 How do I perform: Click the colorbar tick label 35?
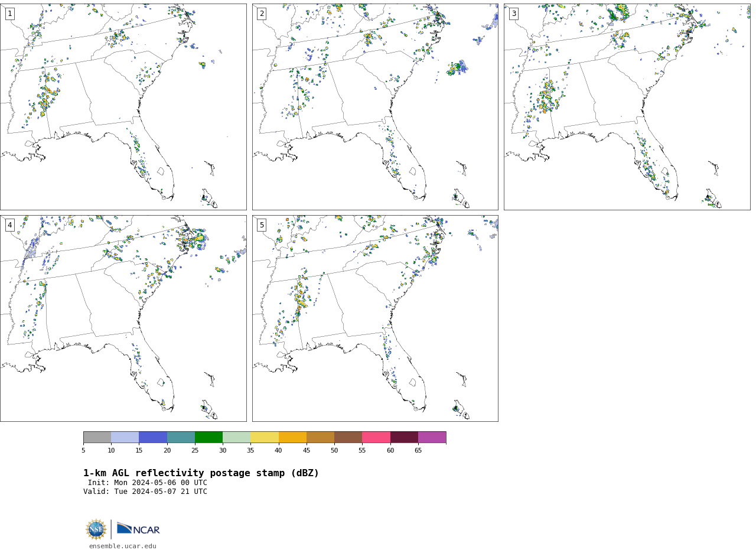tap(250, 451)
